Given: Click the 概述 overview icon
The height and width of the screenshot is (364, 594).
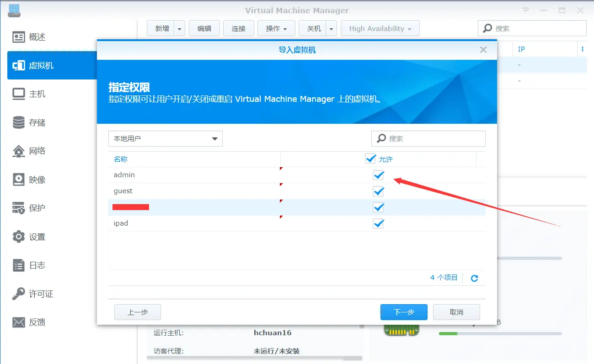Looking at the screenshot, I should (19, 37).
